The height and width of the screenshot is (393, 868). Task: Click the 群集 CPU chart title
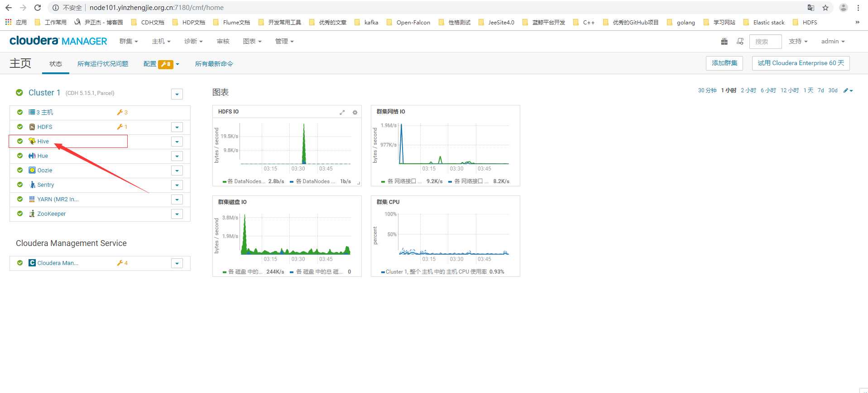coord(388,202)
